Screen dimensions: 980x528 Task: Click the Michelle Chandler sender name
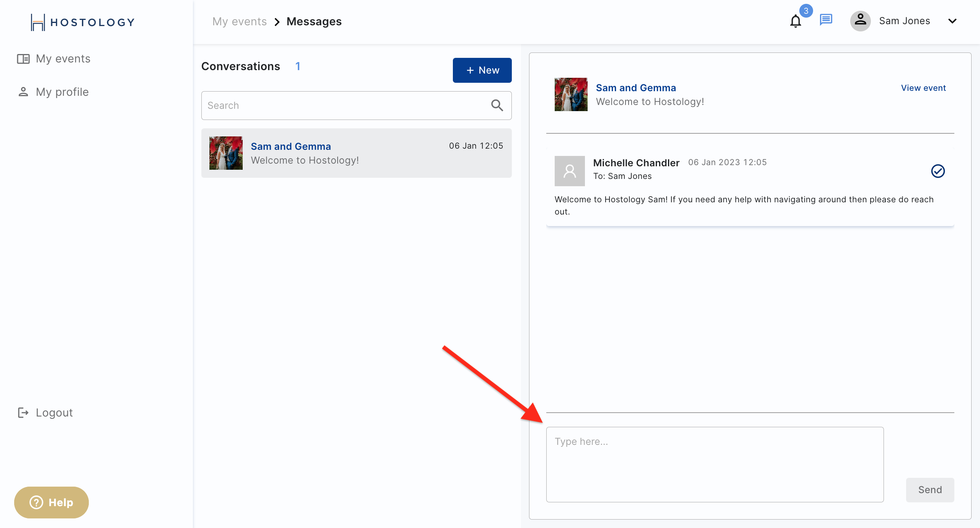(636, 163)
